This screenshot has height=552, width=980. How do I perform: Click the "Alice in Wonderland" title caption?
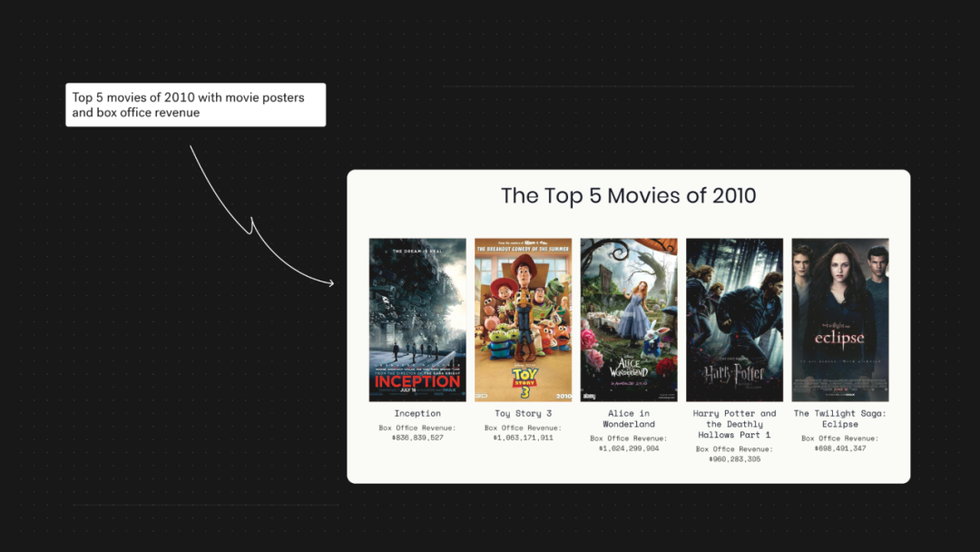(x=629, y=419)
